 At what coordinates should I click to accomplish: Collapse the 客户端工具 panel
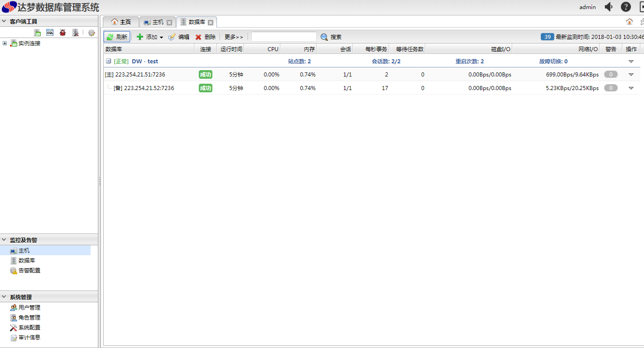[4, 21]
